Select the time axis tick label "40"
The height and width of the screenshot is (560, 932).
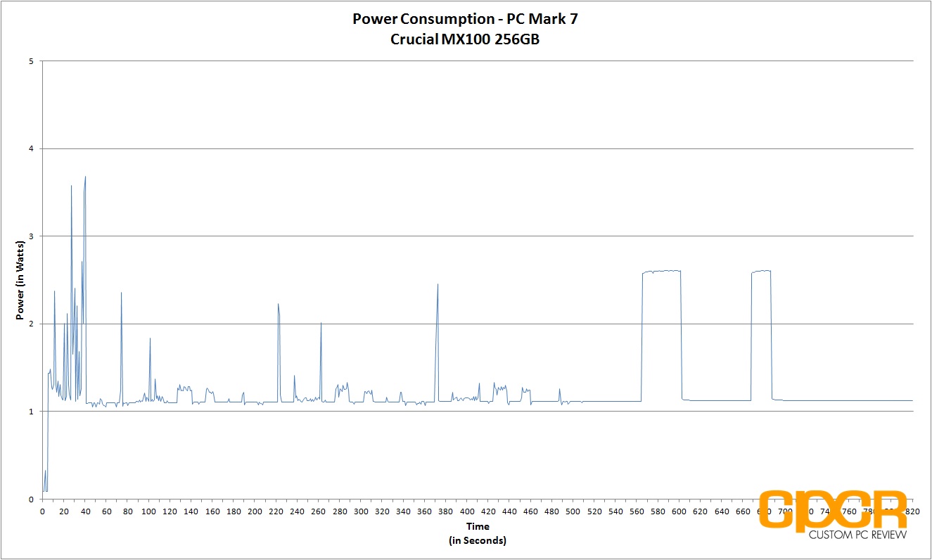[85, 511]
